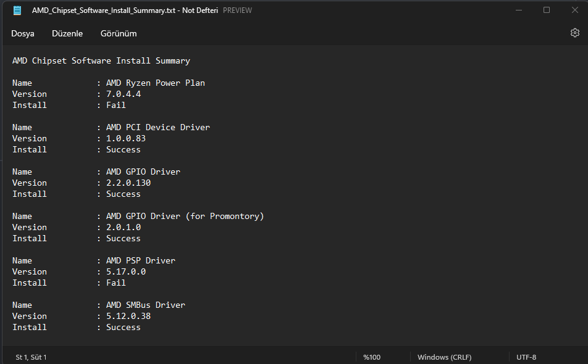This screenshot has height=364, width=588.
Task: Click on the "AMD SMBus Driver" line
Action: click(x=146, y=305)
